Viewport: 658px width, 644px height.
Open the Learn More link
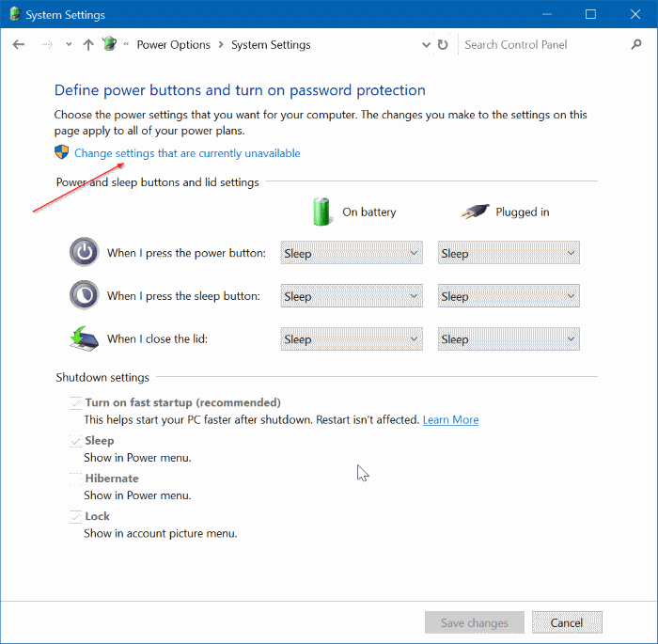450,420
